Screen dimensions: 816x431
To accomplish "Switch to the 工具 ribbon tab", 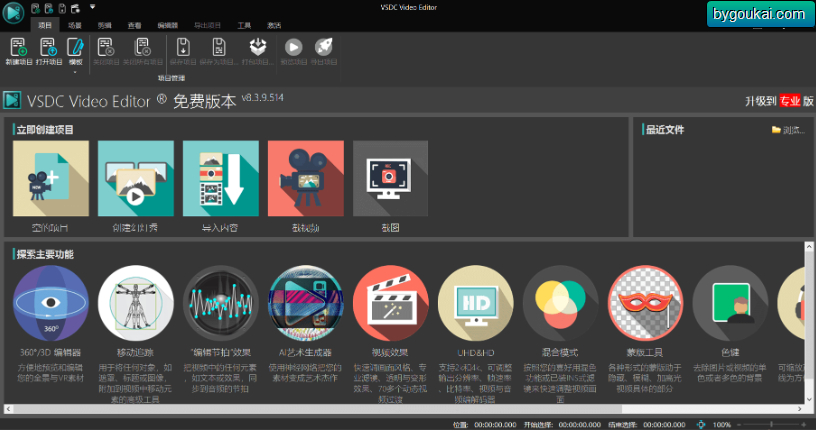I will pos(244,25).
